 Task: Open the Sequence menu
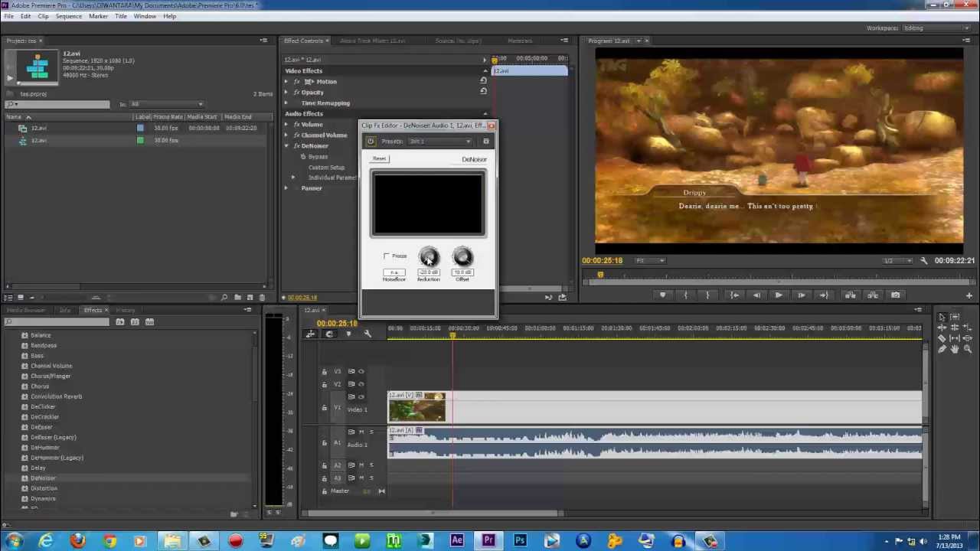[68, 16]
